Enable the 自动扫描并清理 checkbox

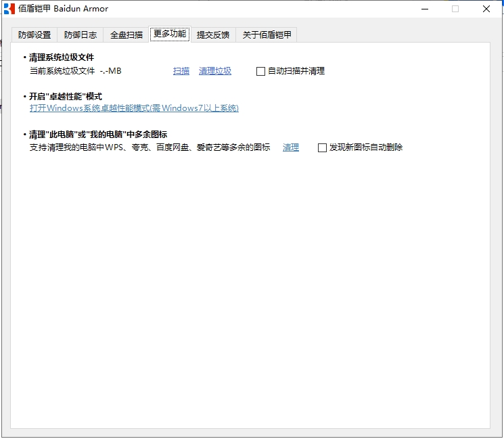click(x=260, y=72)
